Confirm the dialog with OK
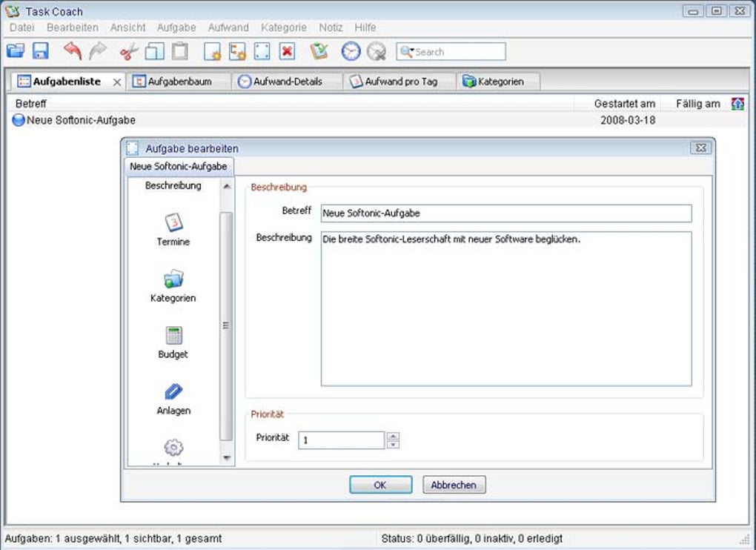Viewport: 756px width, 550px height. pyautogui.click(x=380, y=485)
